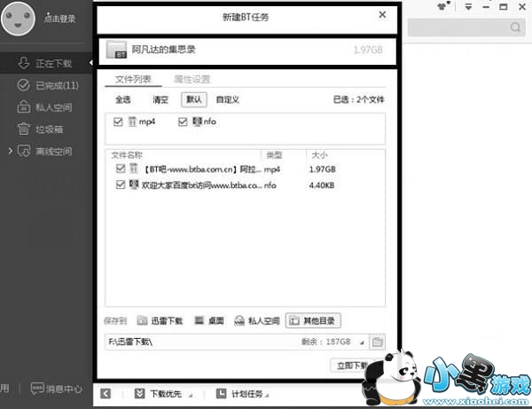This screenshot has height=409, width=532.
Task: Sort by 文件名称 column header
Action: (127, 155)
